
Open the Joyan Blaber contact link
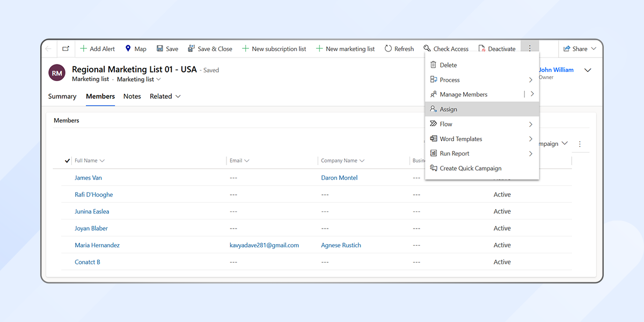pyautogui.click(x=91, y=228)
